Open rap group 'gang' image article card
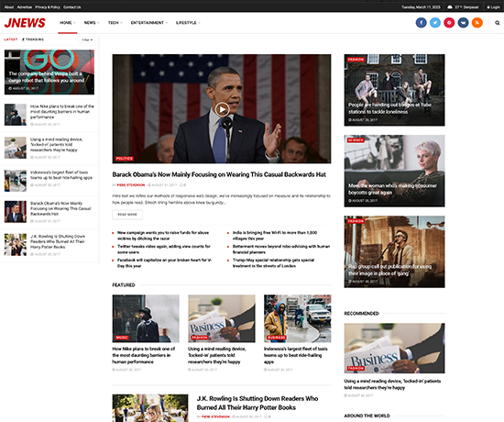Viewport: 504px width, 422px height. (x=394, y=251)
